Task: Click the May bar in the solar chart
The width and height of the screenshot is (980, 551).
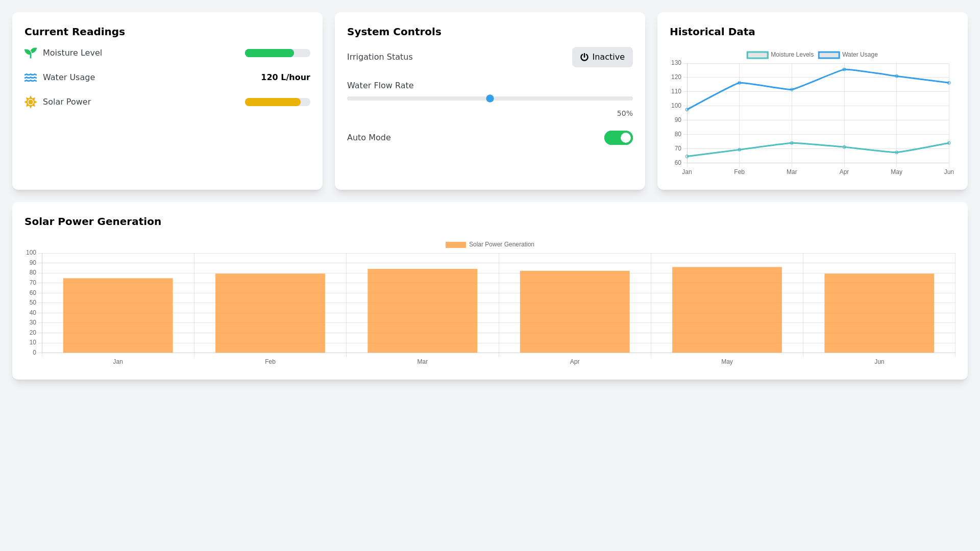Action: tap(727, 310)
